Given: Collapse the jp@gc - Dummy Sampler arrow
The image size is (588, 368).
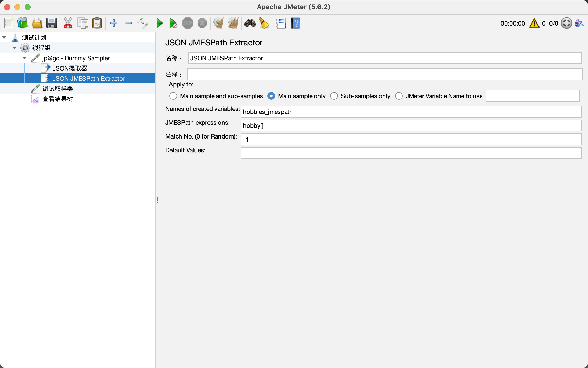Looking at the screenshot, I should pos(24,58).
